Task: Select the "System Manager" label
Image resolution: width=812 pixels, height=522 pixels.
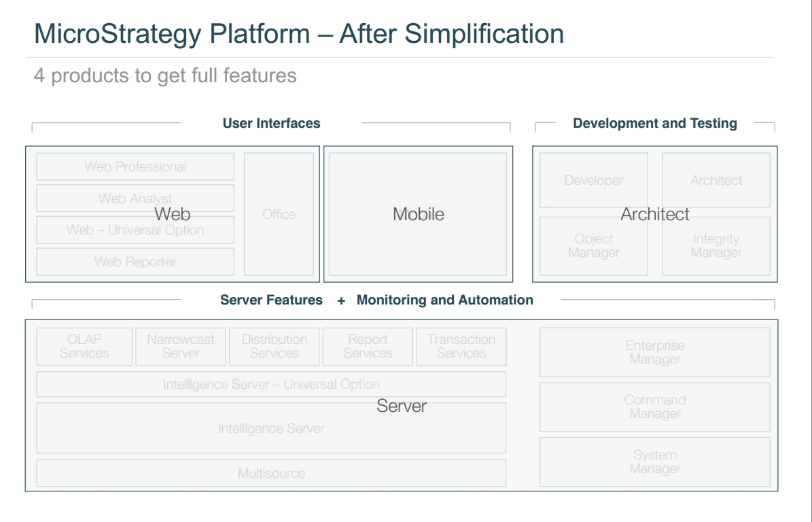Action: (x=655, y=462)
